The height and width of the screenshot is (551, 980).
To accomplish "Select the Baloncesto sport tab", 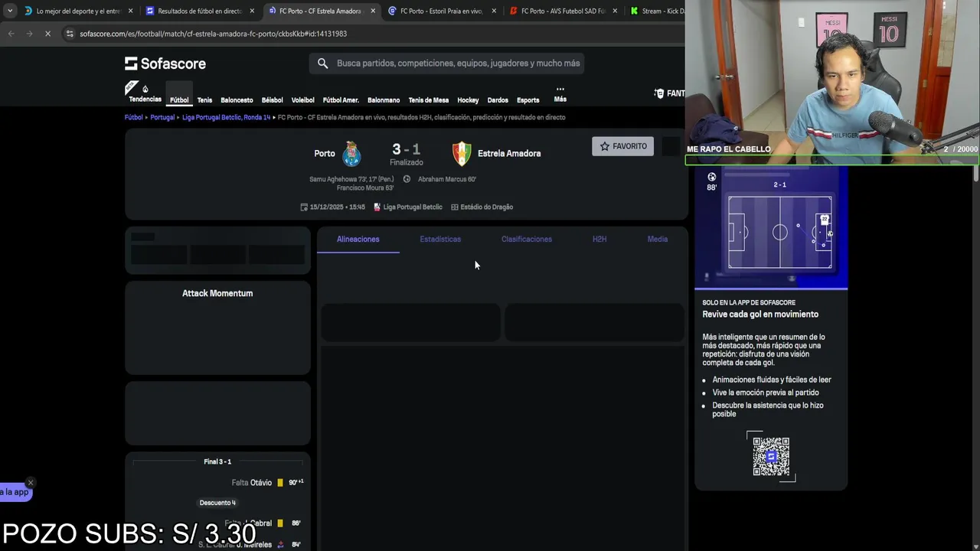I will tap(237, 100).
